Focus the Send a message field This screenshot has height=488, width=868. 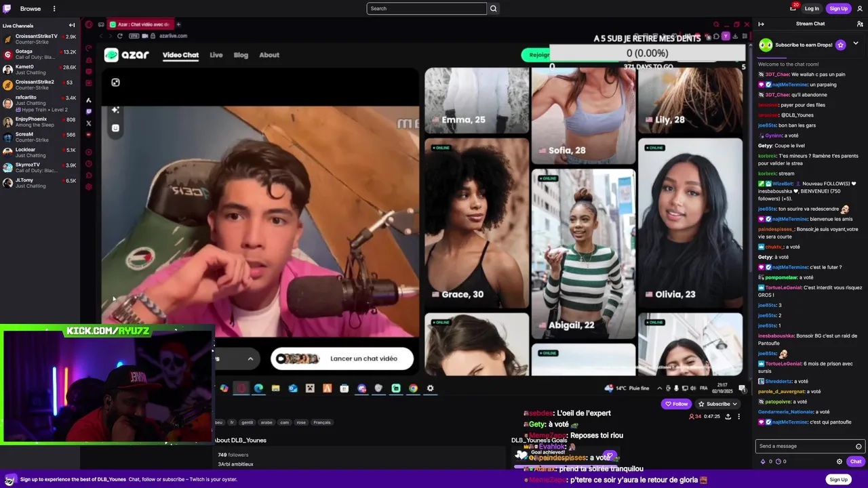[810, 446]
